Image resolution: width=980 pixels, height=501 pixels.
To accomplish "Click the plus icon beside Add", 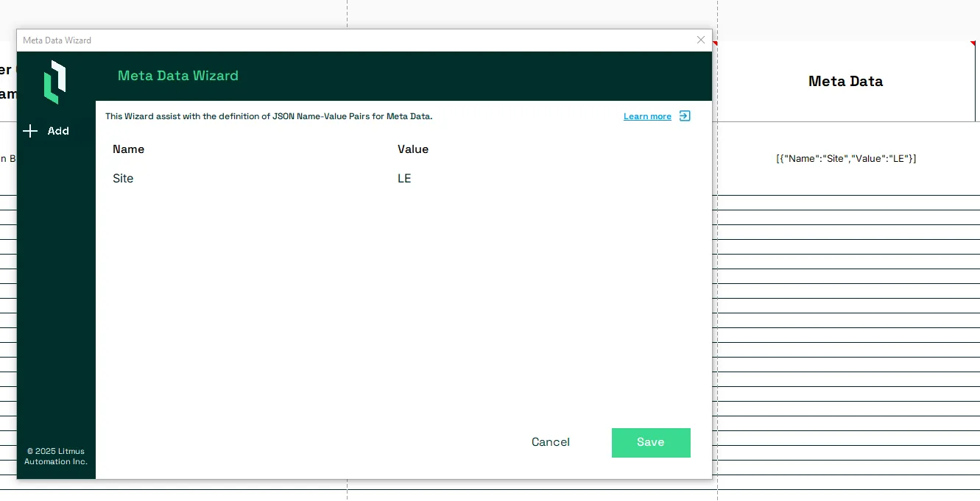I will (30, 131).
